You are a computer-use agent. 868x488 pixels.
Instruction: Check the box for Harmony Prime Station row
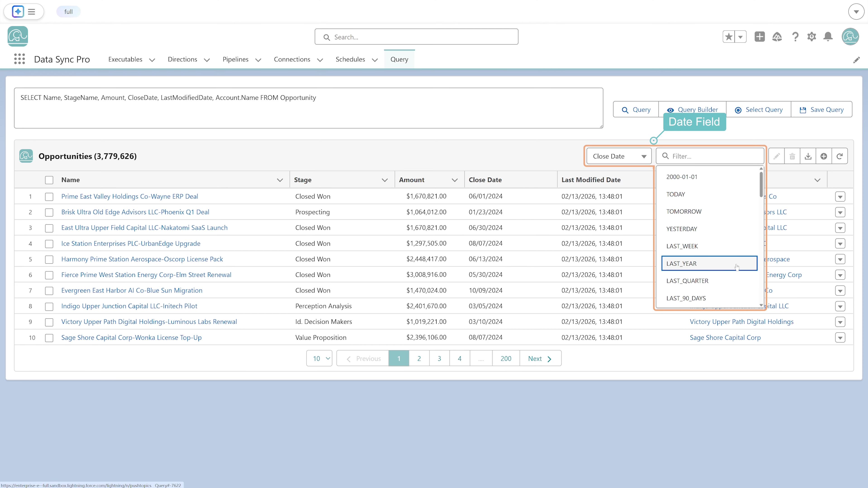(49, 259)
